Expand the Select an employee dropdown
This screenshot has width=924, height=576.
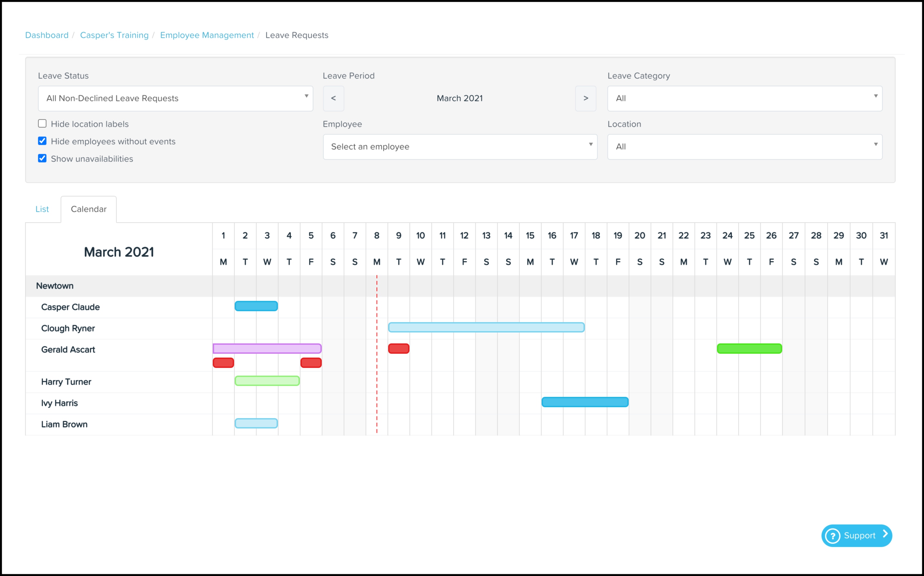460,147
